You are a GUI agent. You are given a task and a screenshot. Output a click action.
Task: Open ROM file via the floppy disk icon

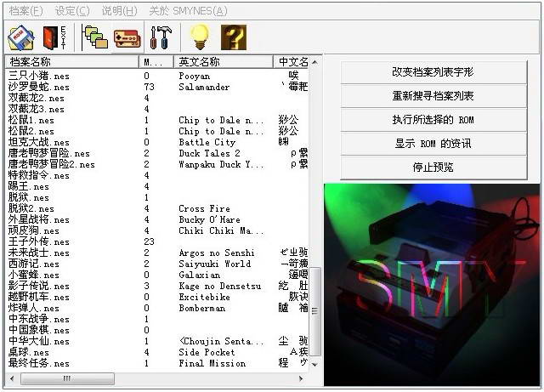(x=20, y=37)
